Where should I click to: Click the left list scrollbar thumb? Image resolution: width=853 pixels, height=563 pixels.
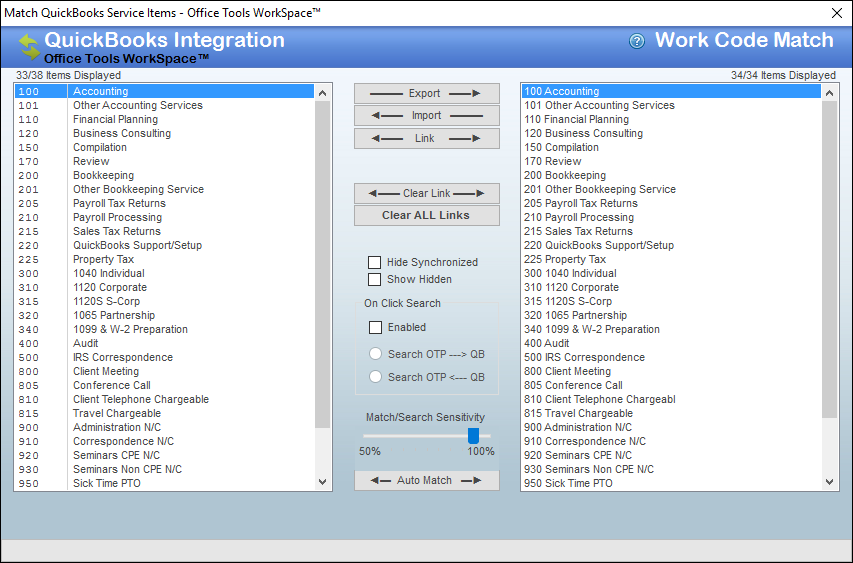323,264
